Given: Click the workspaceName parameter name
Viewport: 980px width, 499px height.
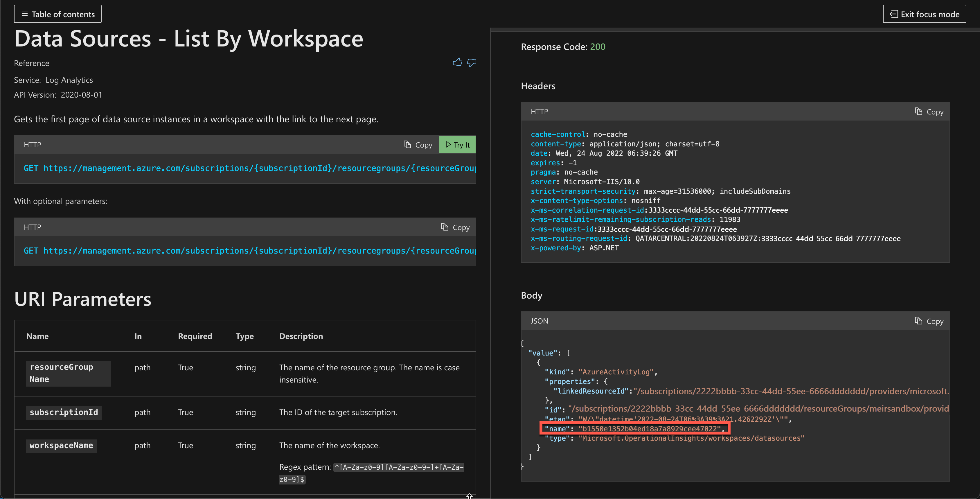Looking at the screenshot, I should coord(61,445).
